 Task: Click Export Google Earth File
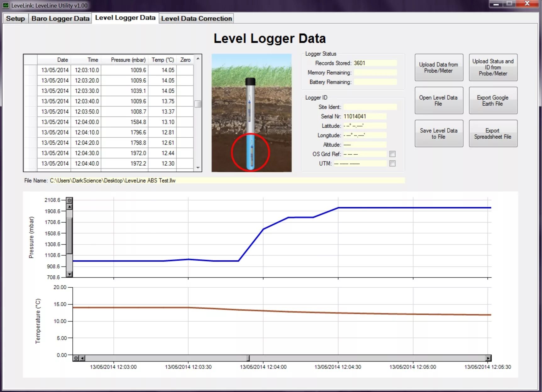493,100
